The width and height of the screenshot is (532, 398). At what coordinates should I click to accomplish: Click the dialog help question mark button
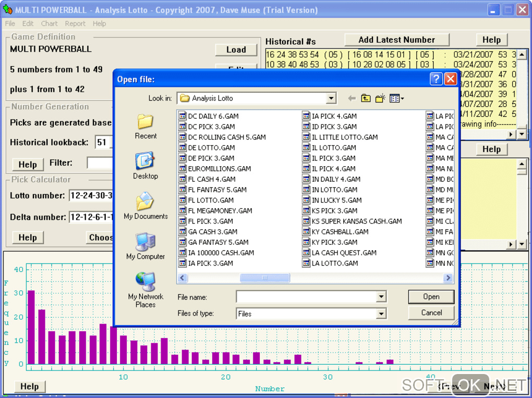[x=437, y=79]
